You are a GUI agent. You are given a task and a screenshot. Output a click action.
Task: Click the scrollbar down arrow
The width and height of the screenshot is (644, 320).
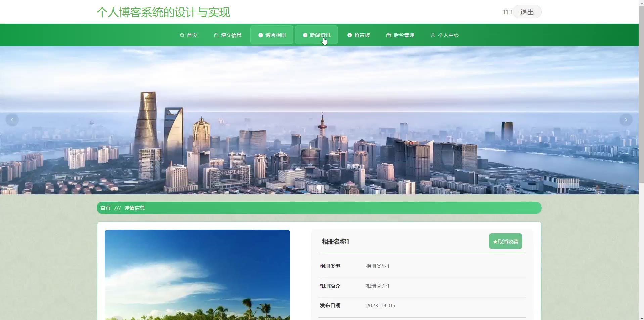641,318
